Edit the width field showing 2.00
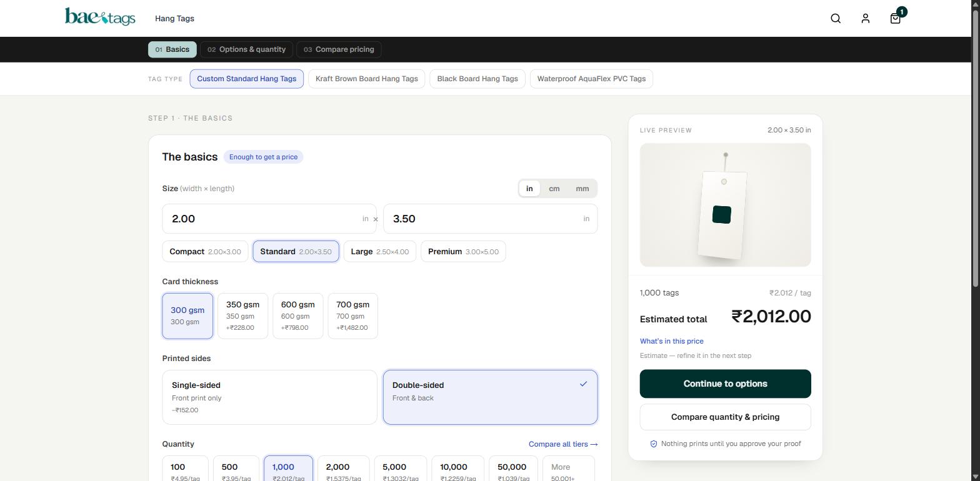The height and width of the screenshot is (481, 980). pos(269,219)
